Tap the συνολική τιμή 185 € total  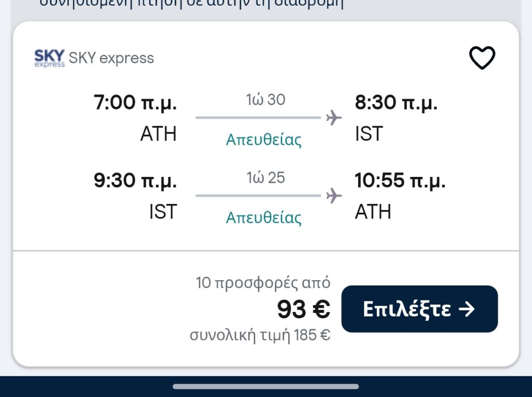[260, 335]
